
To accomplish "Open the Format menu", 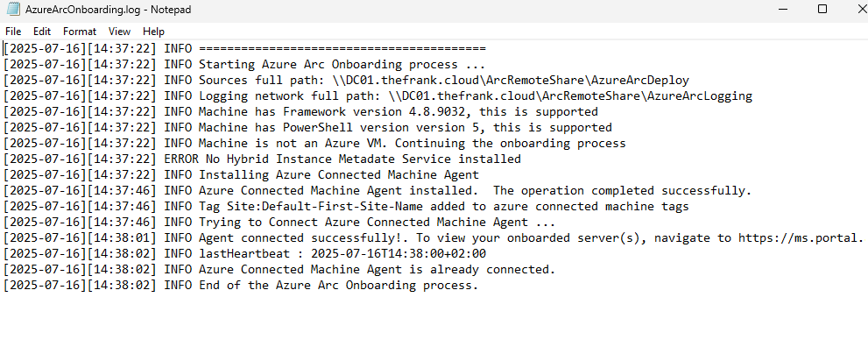I will coord(80,31).
